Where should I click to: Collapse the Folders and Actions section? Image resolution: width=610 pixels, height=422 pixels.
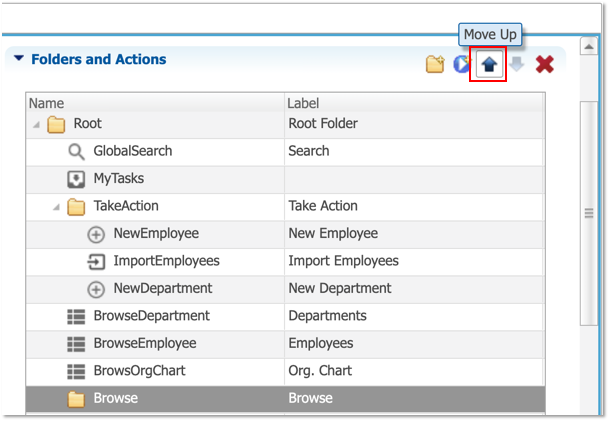point(19,58)
